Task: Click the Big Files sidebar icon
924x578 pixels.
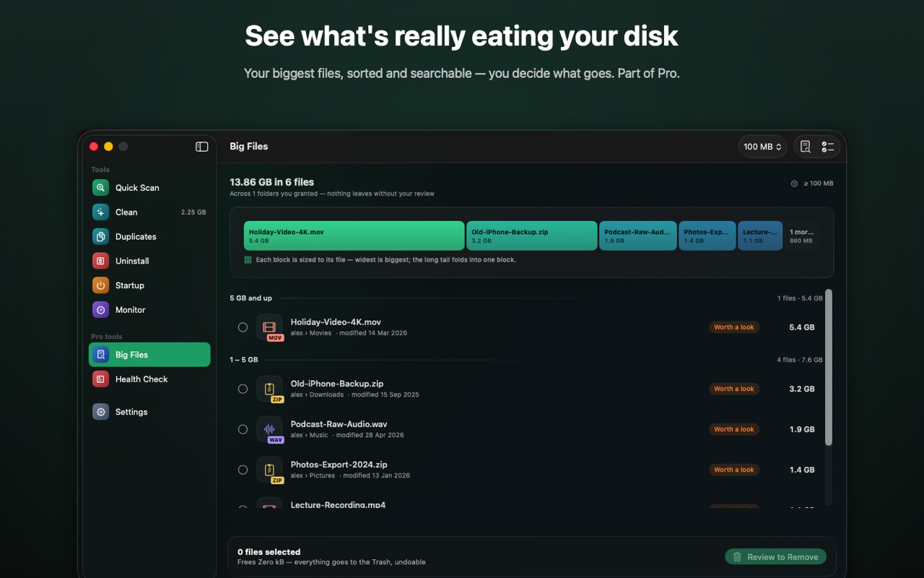Action: 101,355
